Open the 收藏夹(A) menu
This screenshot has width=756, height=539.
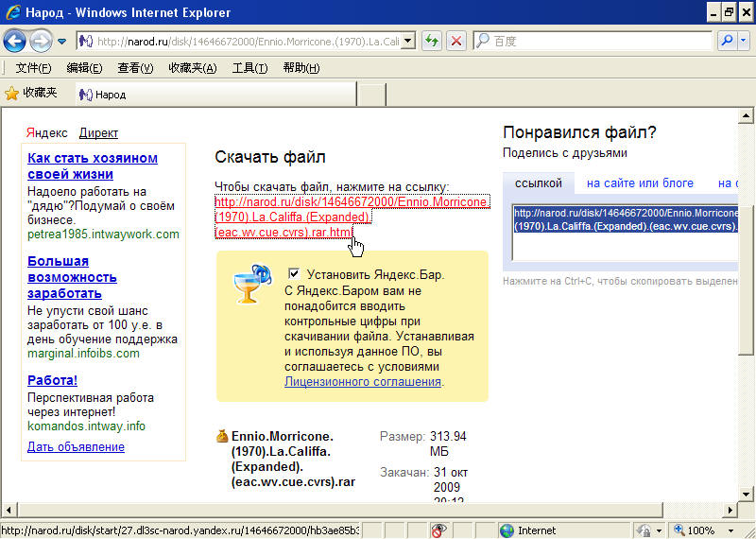pos(193,68)
